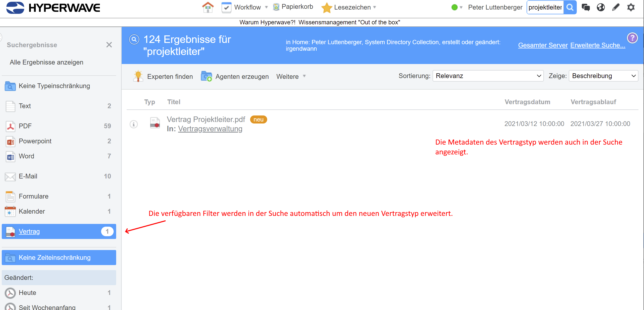Open the Vertragsverwaltung folder link
This screenshot has height=310, width=644.
point(210,129)
